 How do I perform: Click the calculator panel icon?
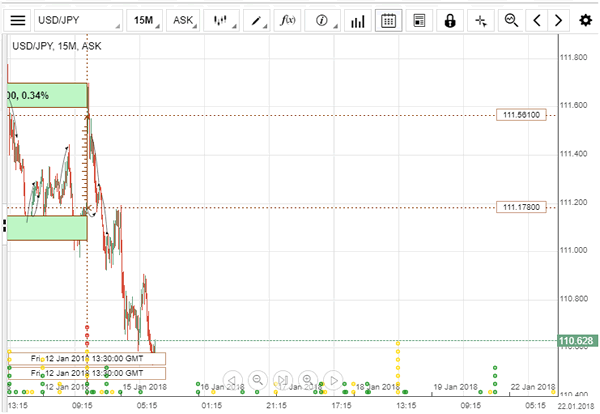pyautogui.click(x=419, y=20)
